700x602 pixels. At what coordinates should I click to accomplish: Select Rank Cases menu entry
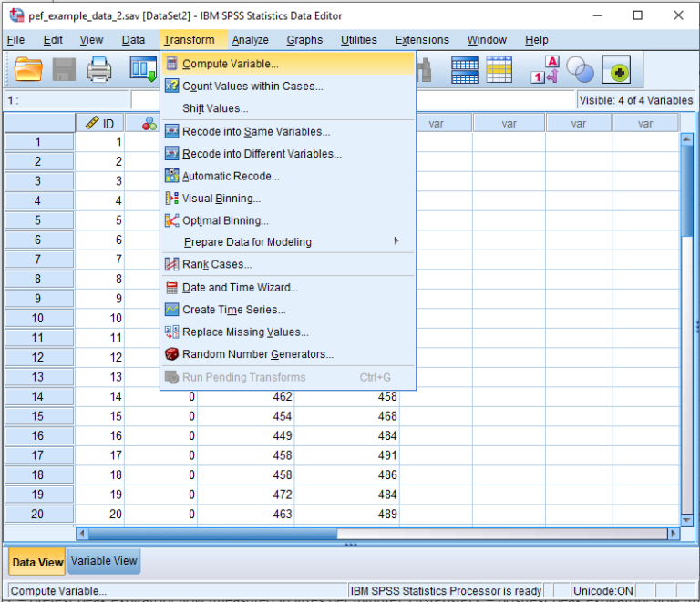[x=217, y=265]
